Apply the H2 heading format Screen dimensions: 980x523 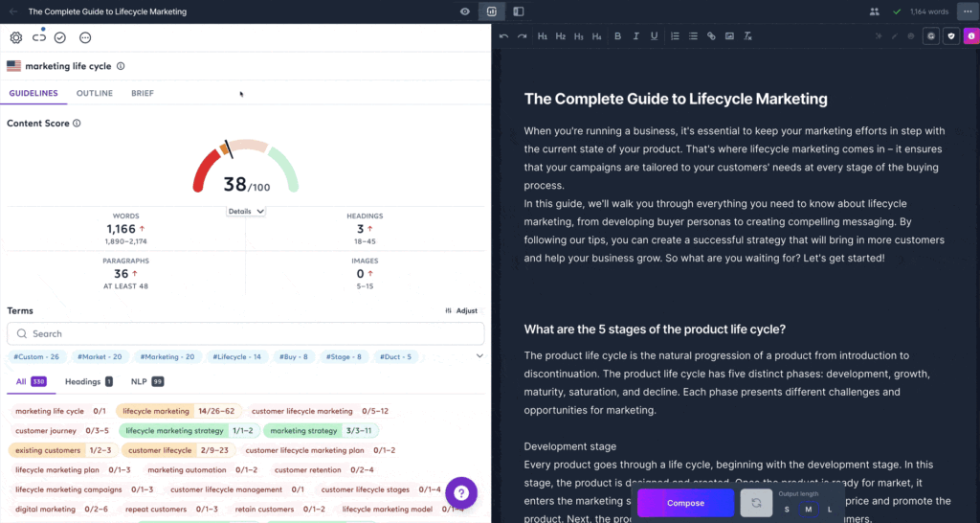point(561,36)
